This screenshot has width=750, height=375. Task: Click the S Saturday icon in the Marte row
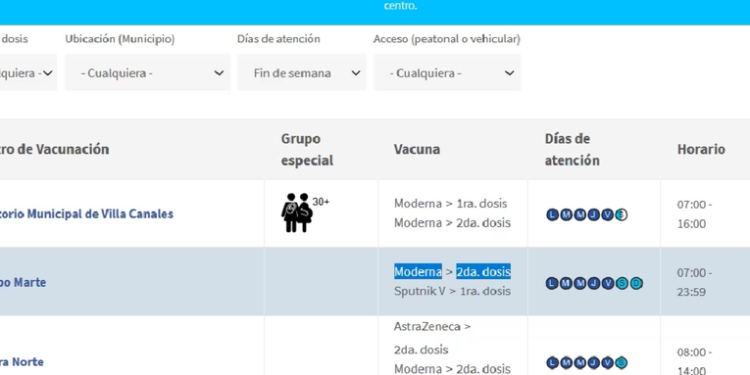(x=622, y=284)
